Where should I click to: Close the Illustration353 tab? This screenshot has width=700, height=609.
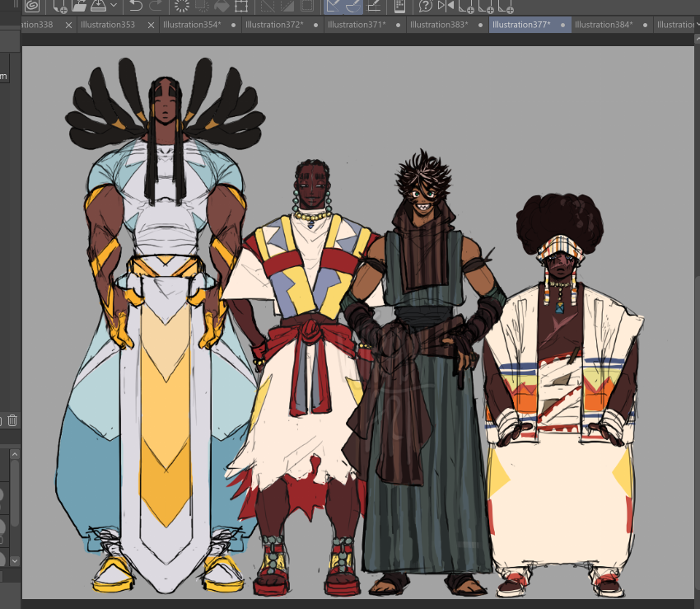tap(151, 25)
